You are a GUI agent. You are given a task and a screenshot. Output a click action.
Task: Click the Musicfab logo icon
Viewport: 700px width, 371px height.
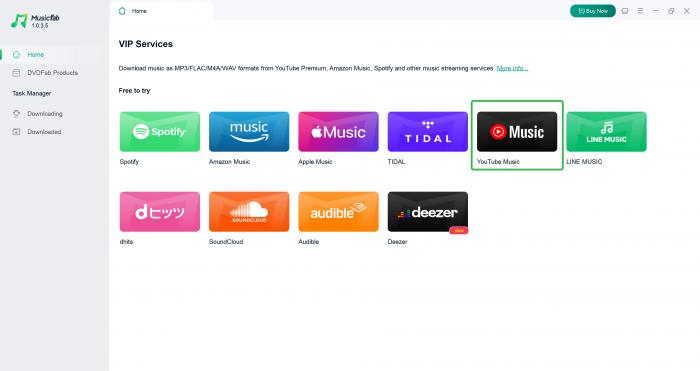point(19,21)
